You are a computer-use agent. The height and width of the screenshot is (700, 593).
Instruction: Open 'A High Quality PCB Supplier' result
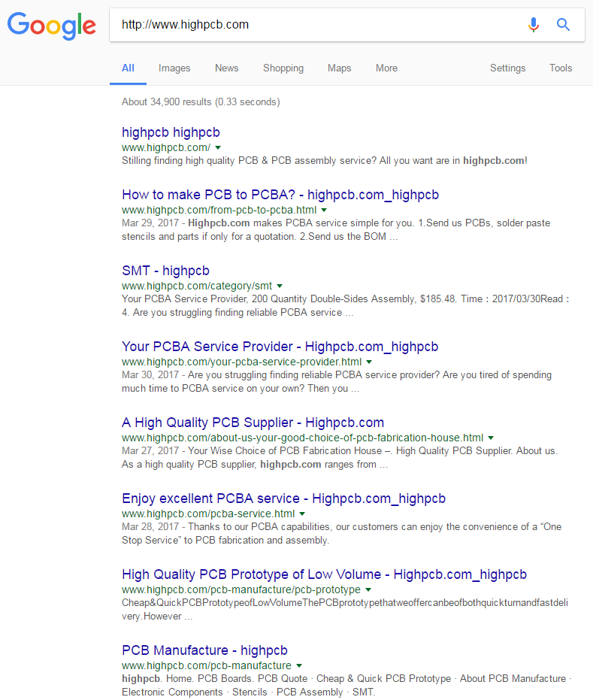(x=253, y=423)
